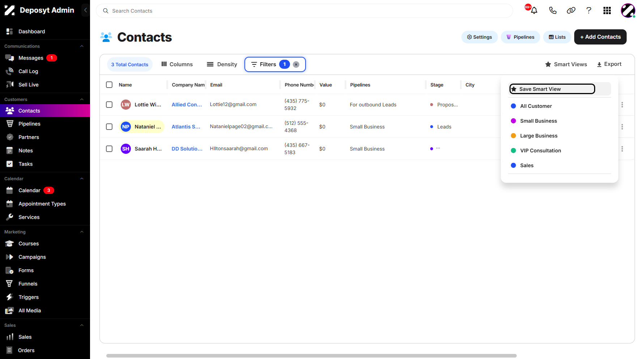Image resolution: width=644 pixels, height=359 pixels.
Task: Click the Search Contacts input field
Action: point(304,11)
